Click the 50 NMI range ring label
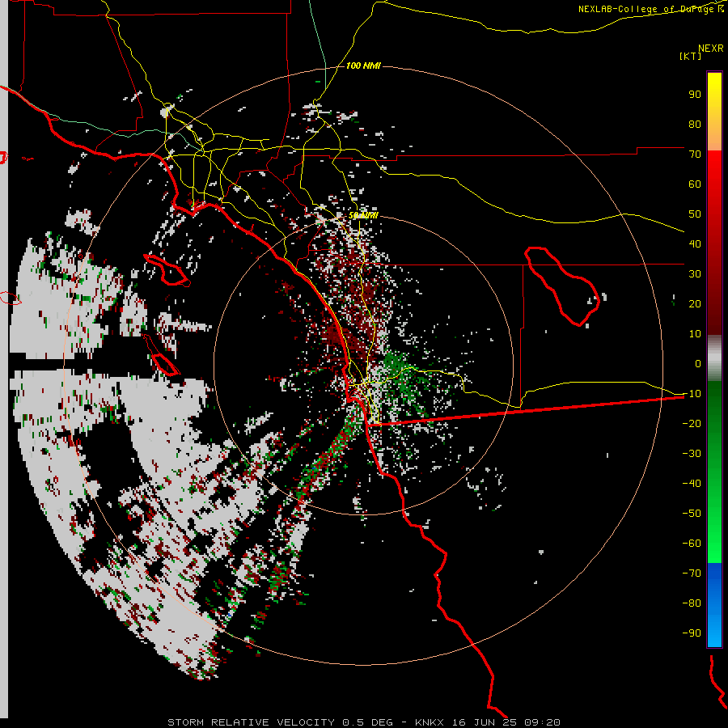Image resolution: width=728 pixels, height=728 pixels. [x=363, y=215]
